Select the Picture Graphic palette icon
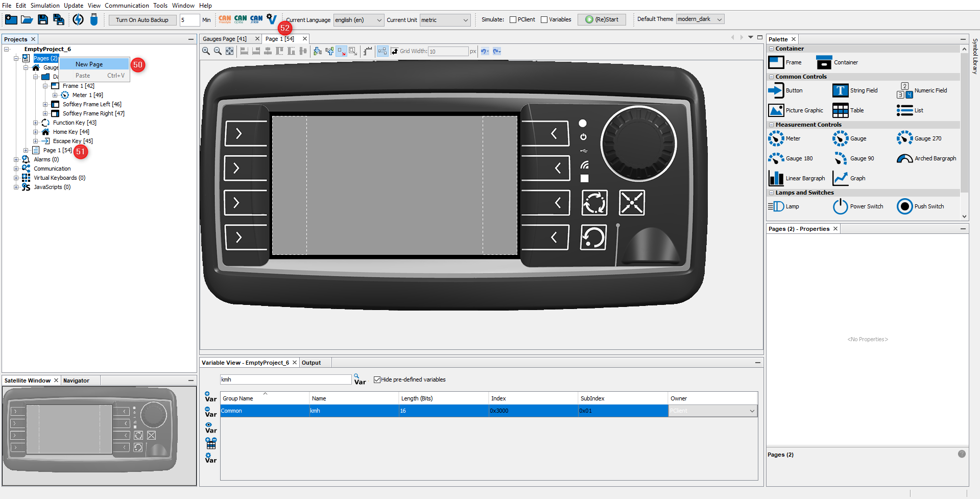Viewport: 980px width, 499px height. click(776, 110)
